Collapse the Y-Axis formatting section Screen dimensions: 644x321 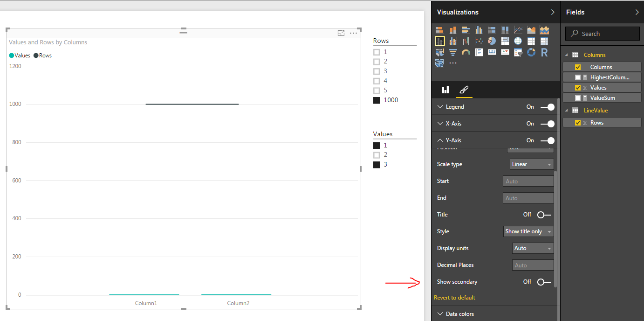click(440, 140)
